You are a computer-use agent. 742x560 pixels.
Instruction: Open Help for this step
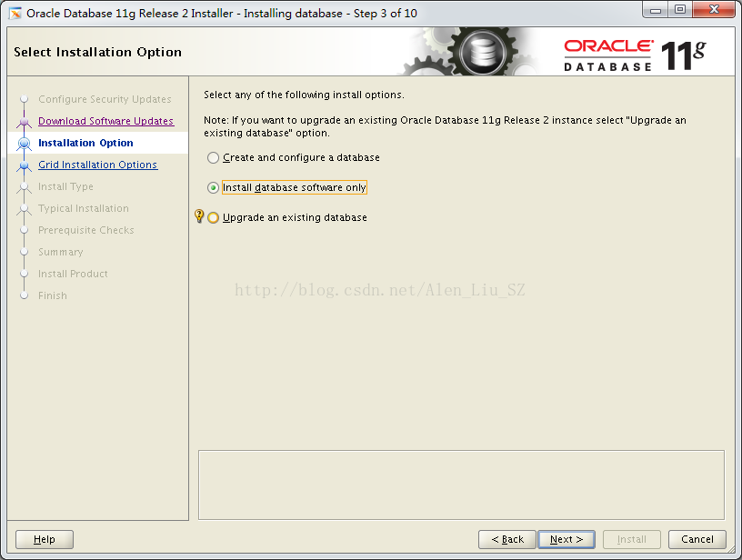tap(44, 539)
